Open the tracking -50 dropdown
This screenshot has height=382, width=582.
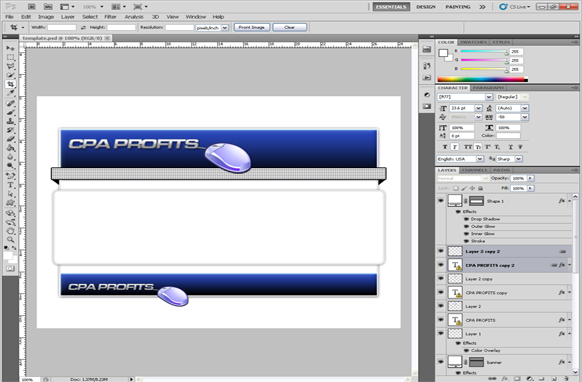point(524,117)
